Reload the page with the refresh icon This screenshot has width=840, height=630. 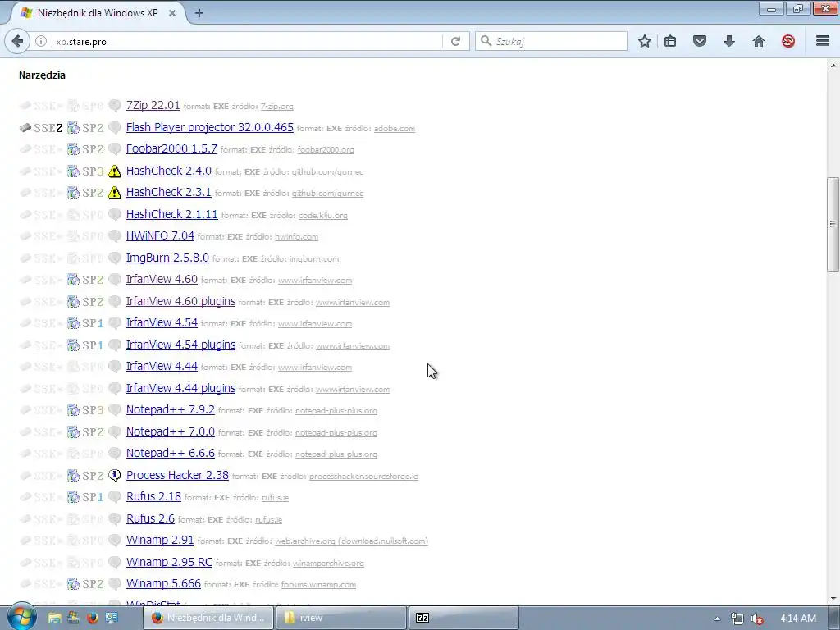(456, 41)
